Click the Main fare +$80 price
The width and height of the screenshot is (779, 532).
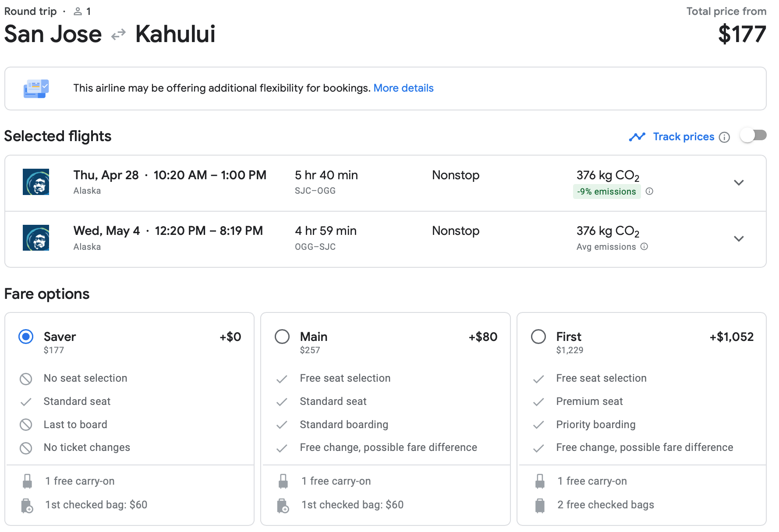483,337
